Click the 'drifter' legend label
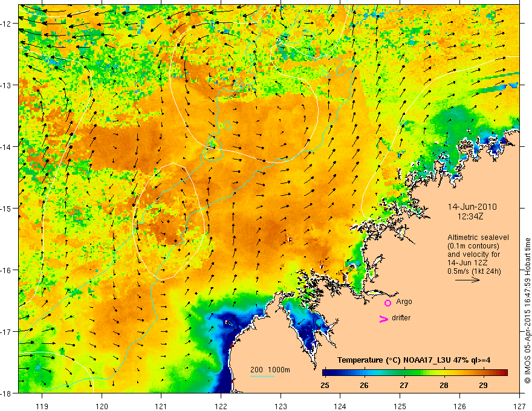Viewport: 532px width, 411px height. (401, 318)
